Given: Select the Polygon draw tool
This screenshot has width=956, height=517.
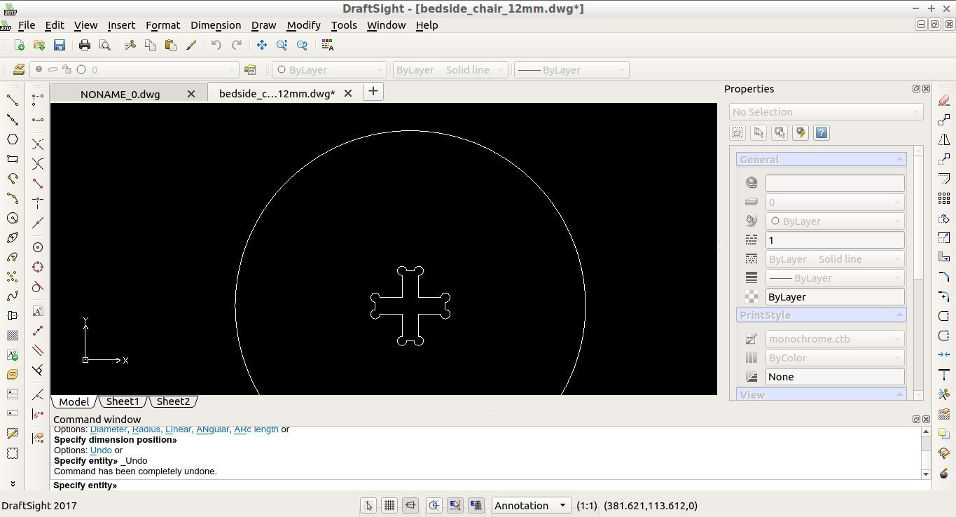Looking at the screenshot, I should coord(12,139).
